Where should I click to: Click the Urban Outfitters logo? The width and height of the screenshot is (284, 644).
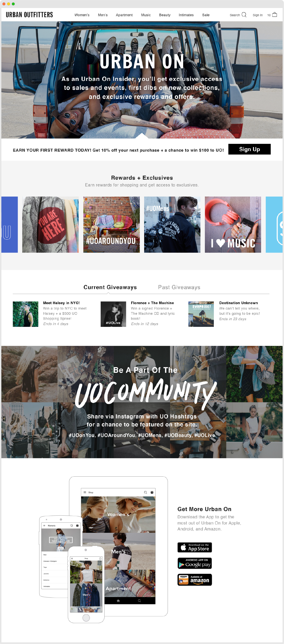(29, 15)
